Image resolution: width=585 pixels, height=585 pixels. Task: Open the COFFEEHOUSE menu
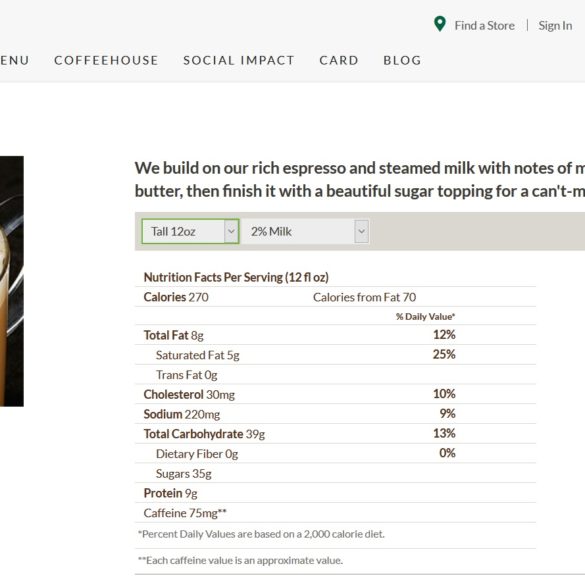click(106, 60)
